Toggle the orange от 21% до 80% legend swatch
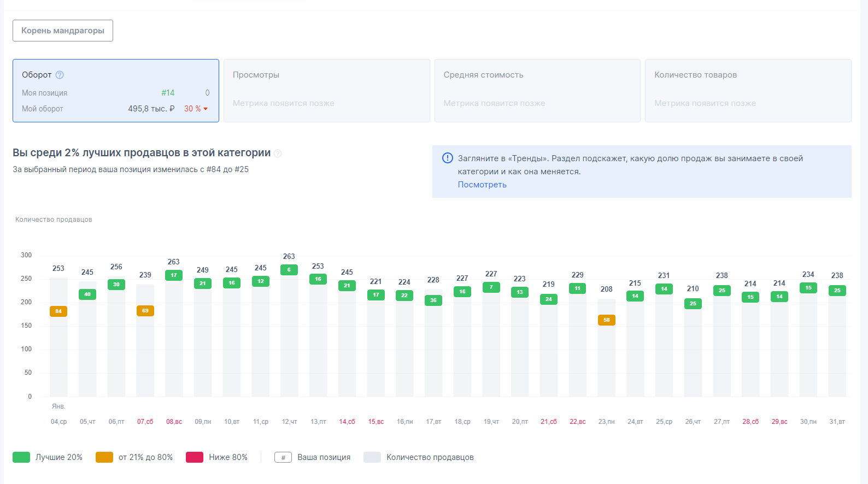 click(x=104, y=457)
